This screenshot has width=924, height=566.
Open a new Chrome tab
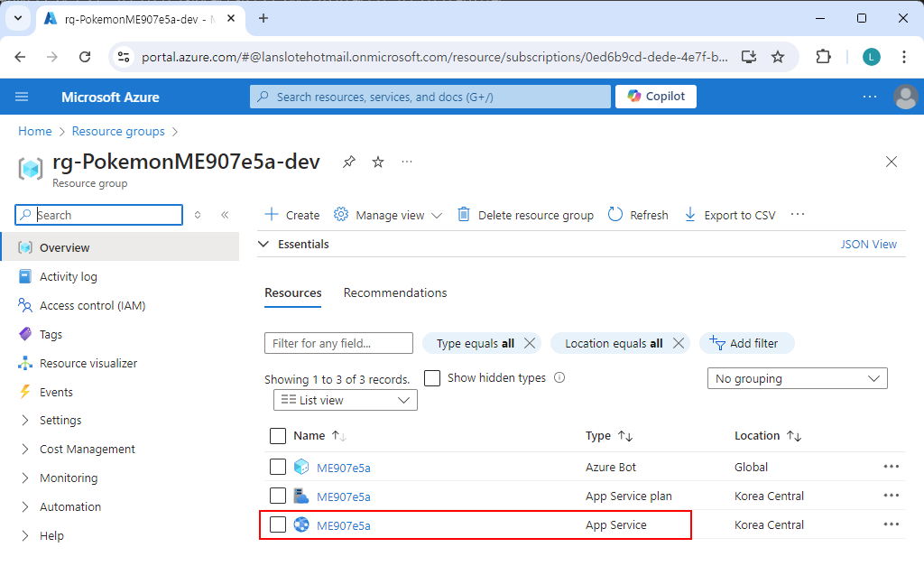tap(263, 18)
